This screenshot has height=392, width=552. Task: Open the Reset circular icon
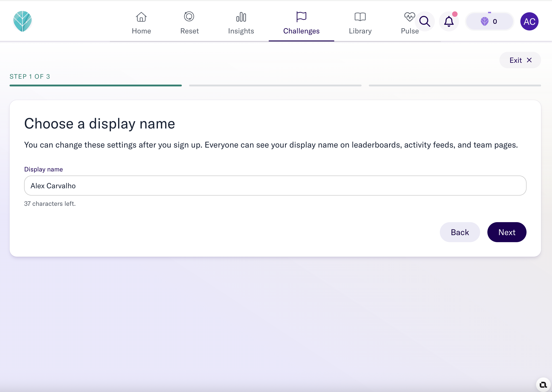[x=189, y=16]
